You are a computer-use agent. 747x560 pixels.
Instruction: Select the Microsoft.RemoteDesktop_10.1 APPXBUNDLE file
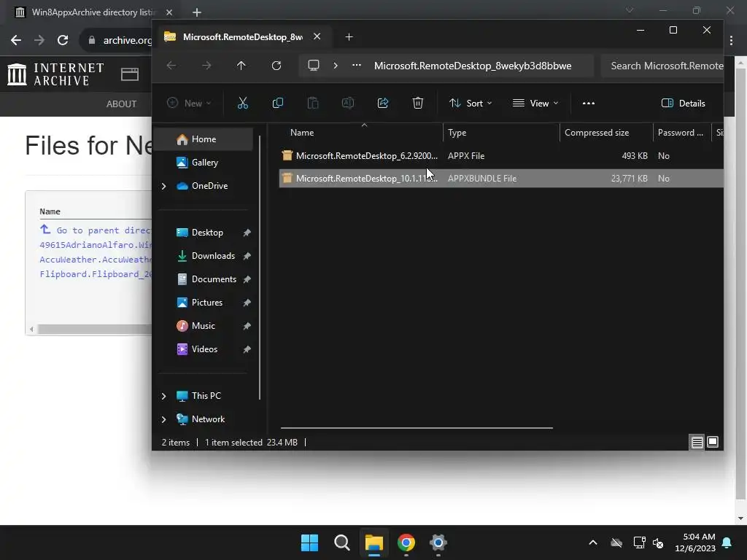coord(501,178)
